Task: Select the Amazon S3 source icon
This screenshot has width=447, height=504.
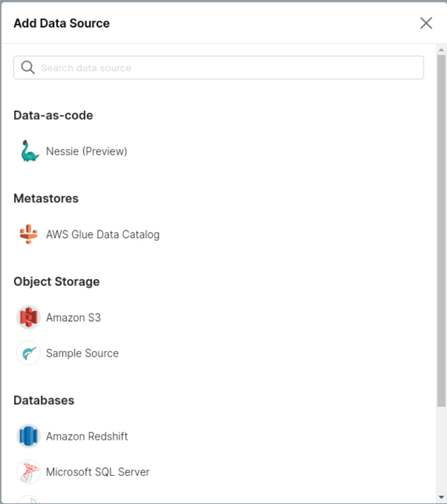Action: tap(27, 317)
